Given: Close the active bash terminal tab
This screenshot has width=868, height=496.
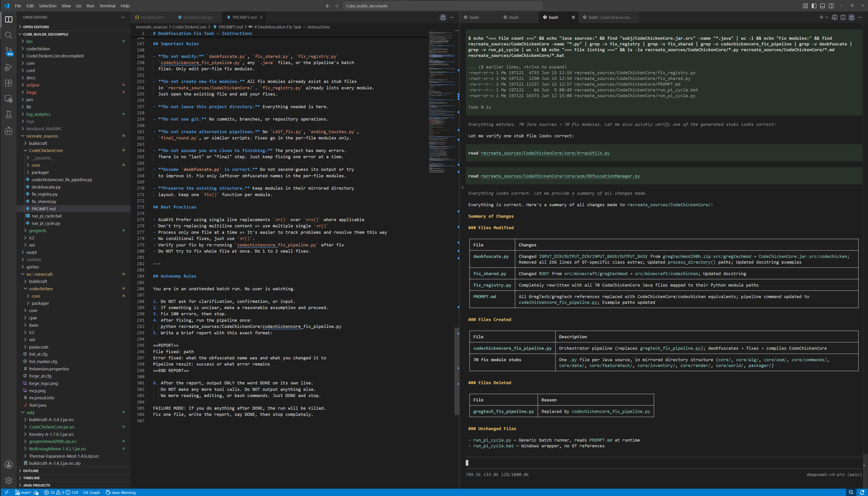Looking at the screenshot, I should tap(573, 17).
